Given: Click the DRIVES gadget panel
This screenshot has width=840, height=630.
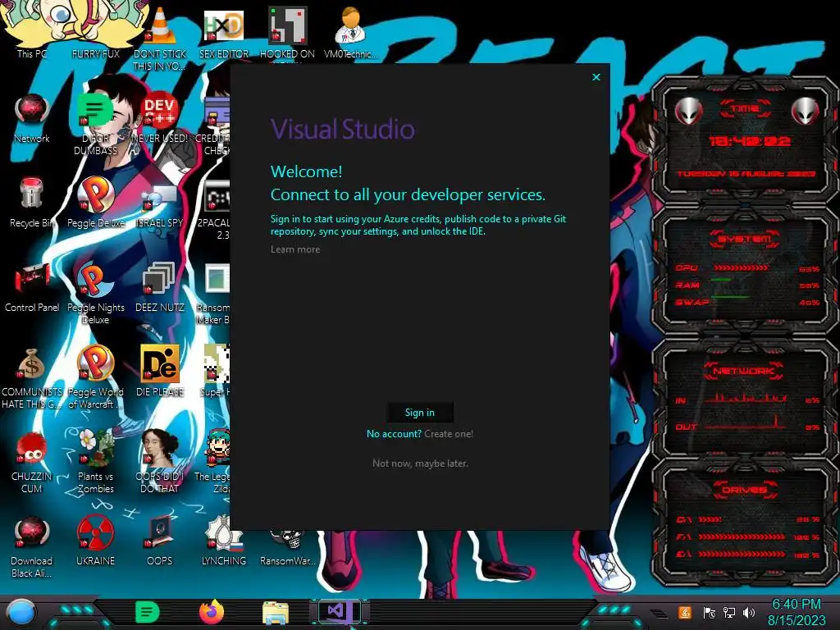Looking at the screenshot, I should coord(745,522).
